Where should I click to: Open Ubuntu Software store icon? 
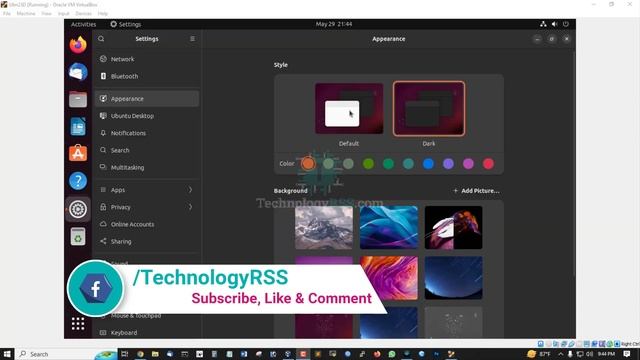pos(78,153)
